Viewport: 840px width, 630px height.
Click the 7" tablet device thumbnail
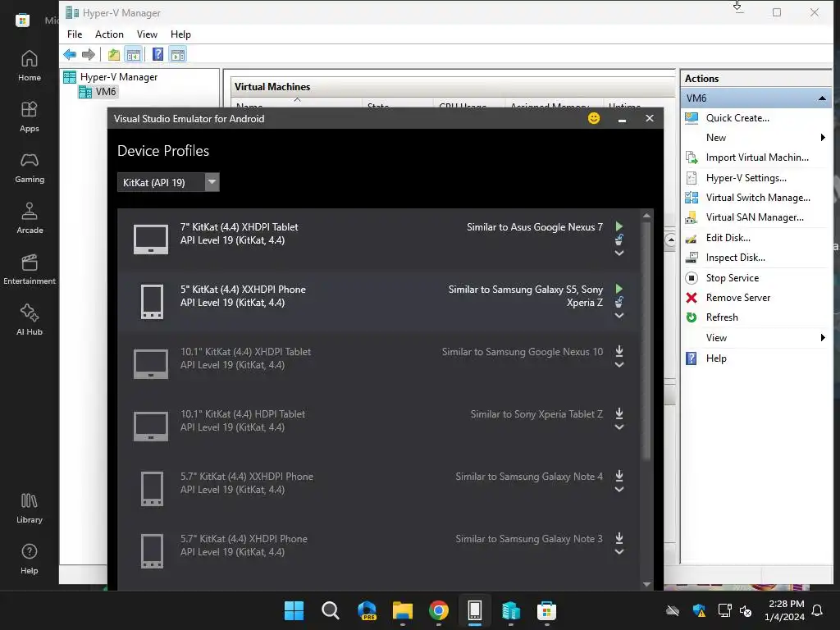click(151, 239)
